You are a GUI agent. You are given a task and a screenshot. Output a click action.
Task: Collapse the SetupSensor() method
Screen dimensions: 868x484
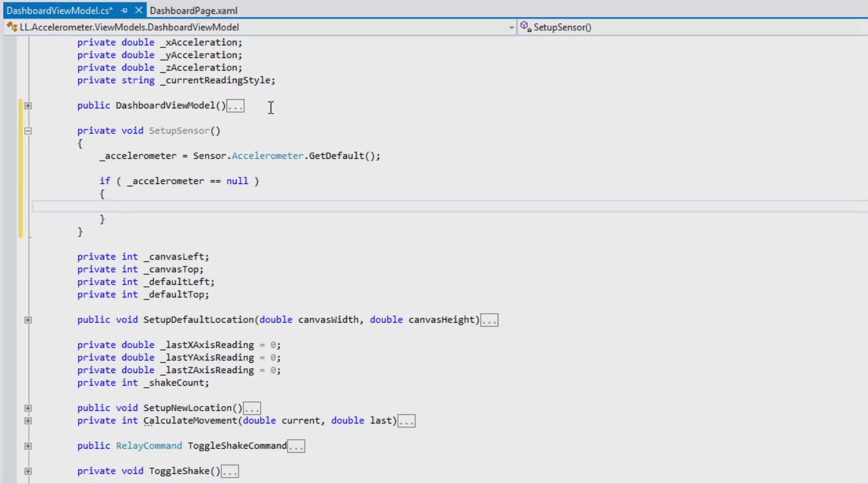point(28,131)
